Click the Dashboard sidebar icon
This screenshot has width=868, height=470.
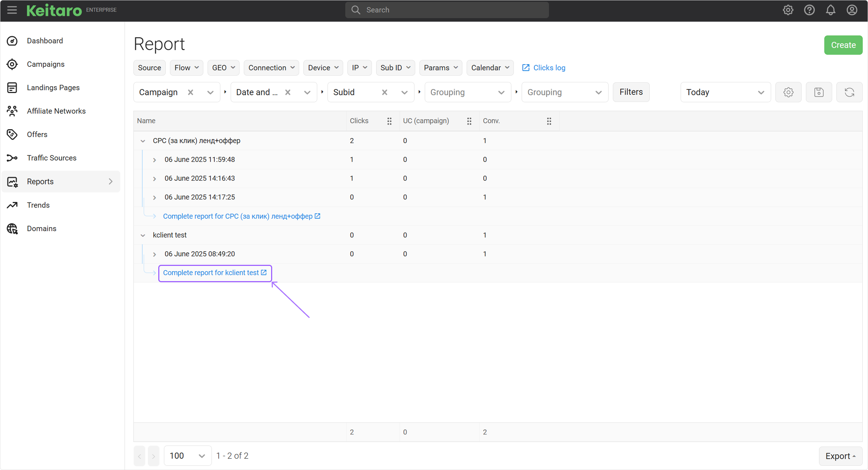point(12,41)
